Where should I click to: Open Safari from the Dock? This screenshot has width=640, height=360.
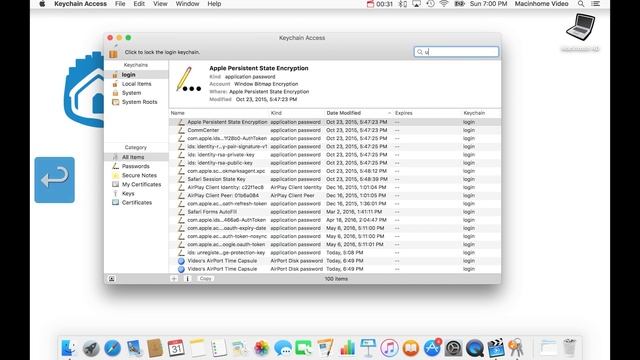112,348
